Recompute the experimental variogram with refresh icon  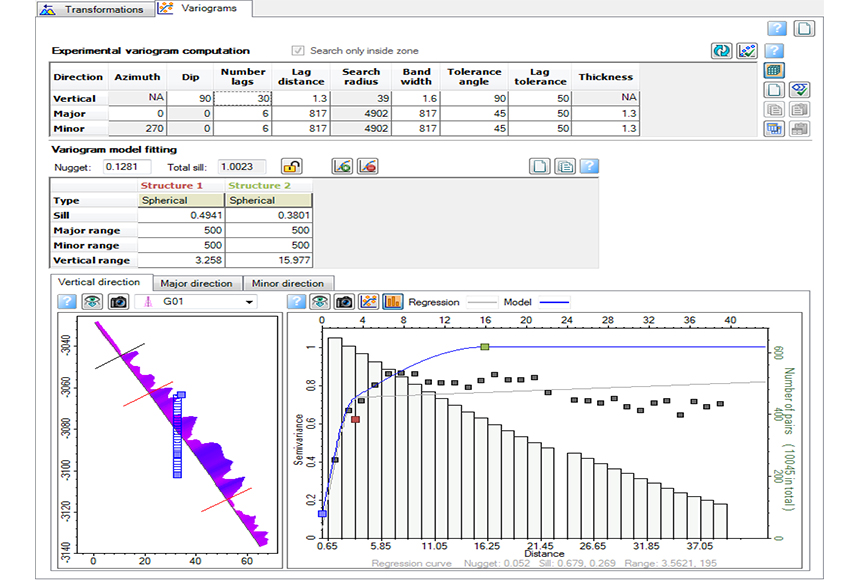[721, 50]
